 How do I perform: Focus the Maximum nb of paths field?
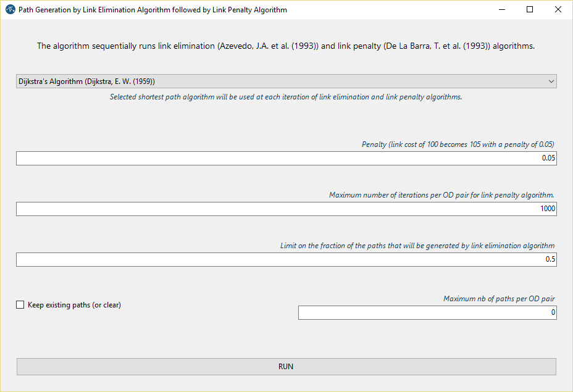point(427,313)
